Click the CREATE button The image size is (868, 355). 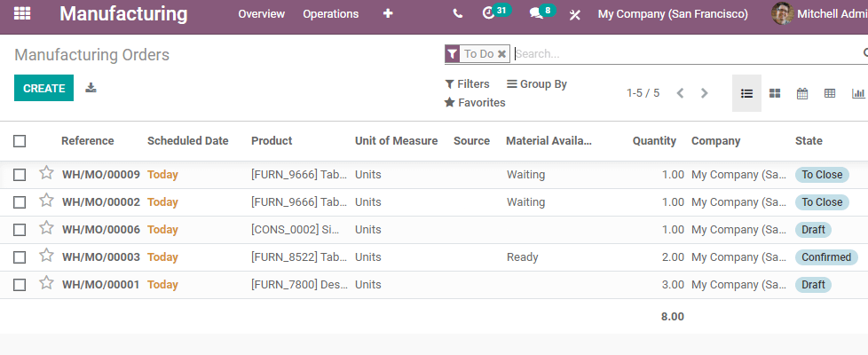click(x=43, y=88)
